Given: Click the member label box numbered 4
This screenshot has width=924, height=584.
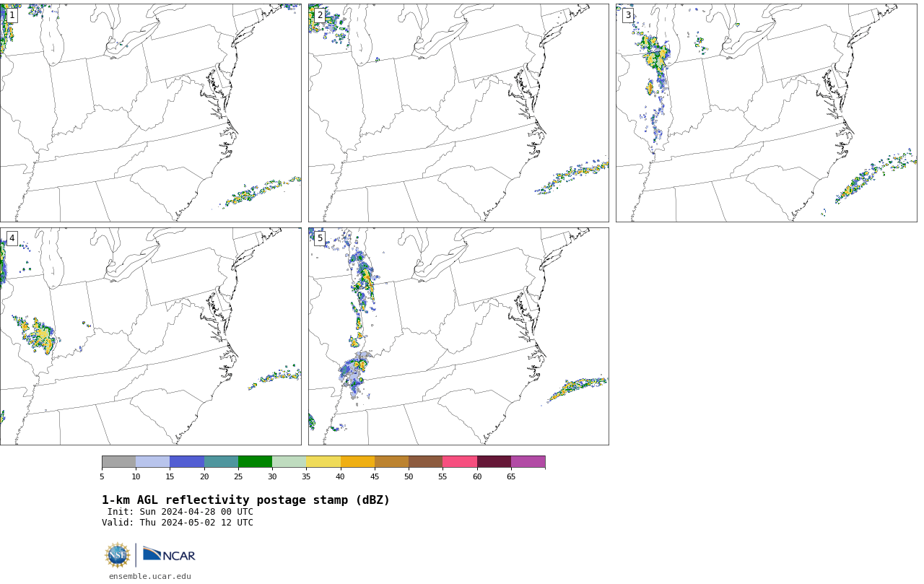Looking at the screenshot, I should point(12,238).
